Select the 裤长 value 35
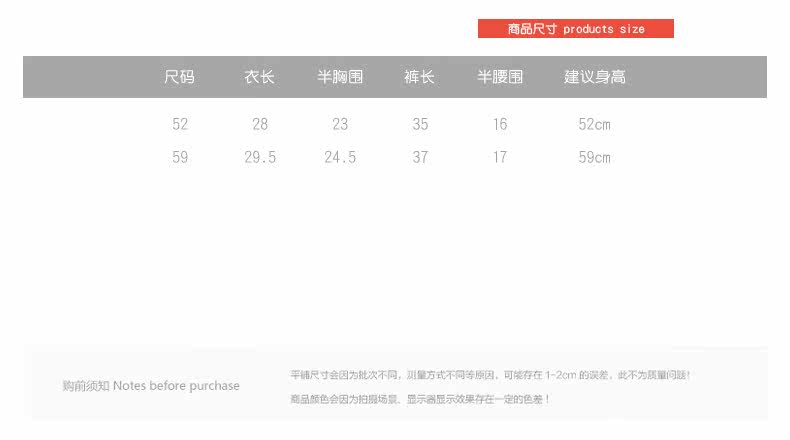 (420, 124)
